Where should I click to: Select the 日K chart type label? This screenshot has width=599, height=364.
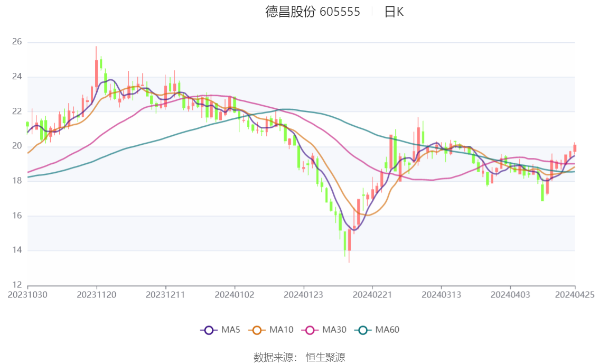pyautogui.click(x=394, y=12)
